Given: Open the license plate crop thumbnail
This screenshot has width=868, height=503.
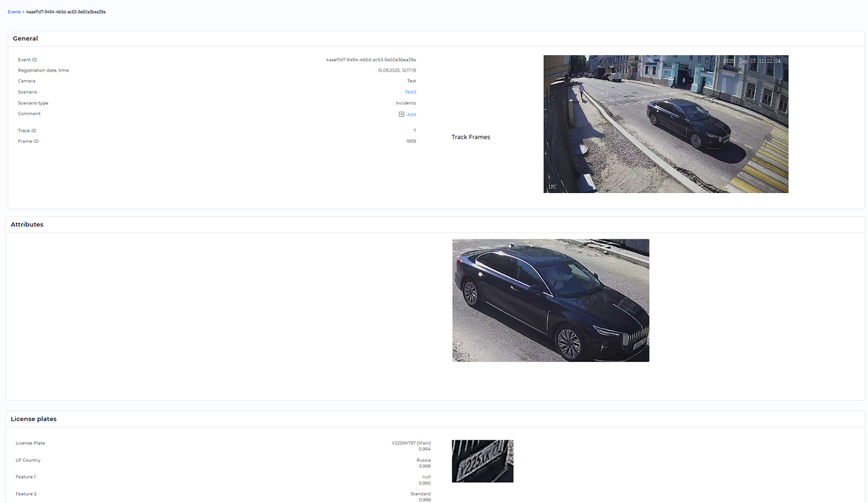Looking at the screenshot, I should (x=482, y=461).
